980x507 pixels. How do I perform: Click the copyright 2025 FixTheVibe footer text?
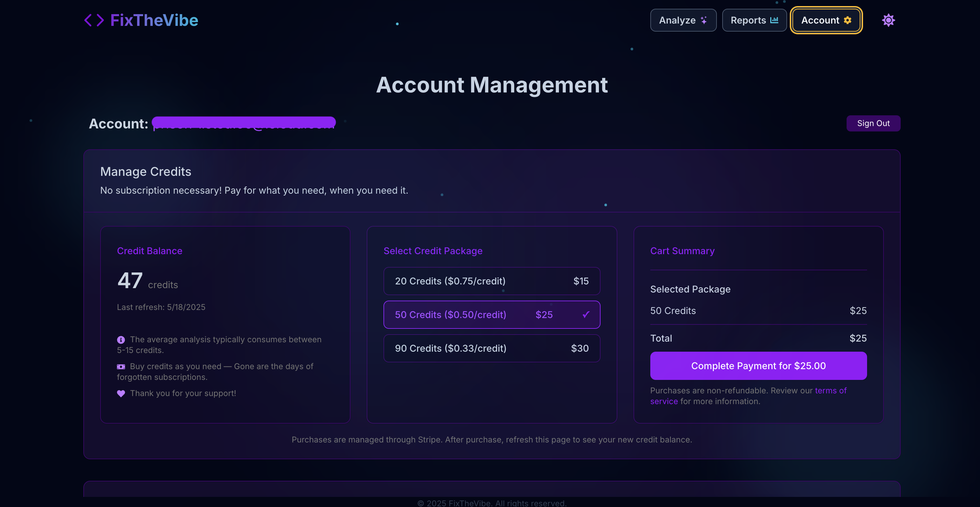tap(492, 503)
